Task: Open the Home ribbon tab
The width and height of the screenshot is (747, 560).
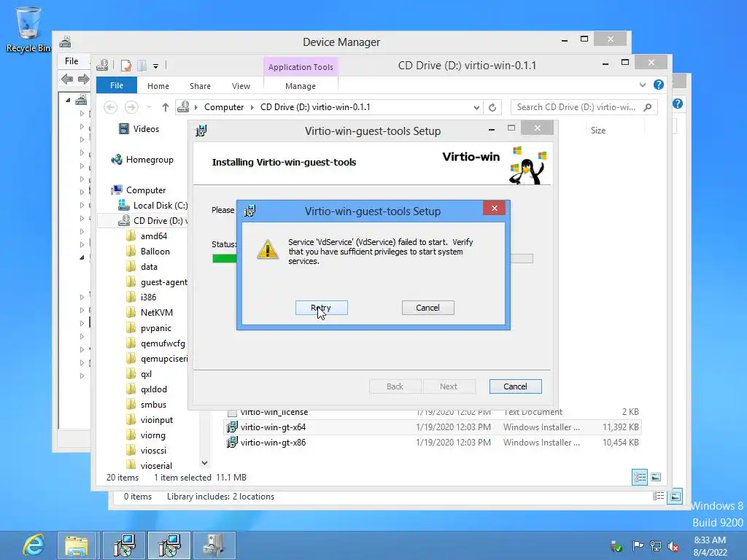Action: (158, 86)
